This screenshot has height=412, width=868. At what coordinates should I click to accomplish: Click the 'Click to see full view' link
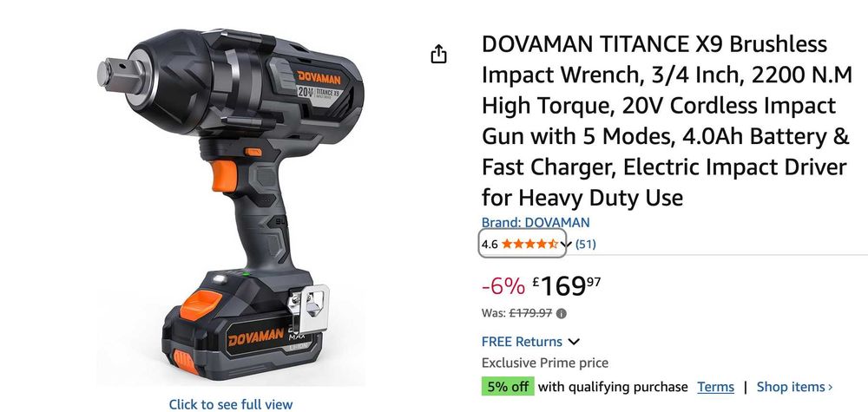pos(230,404)
